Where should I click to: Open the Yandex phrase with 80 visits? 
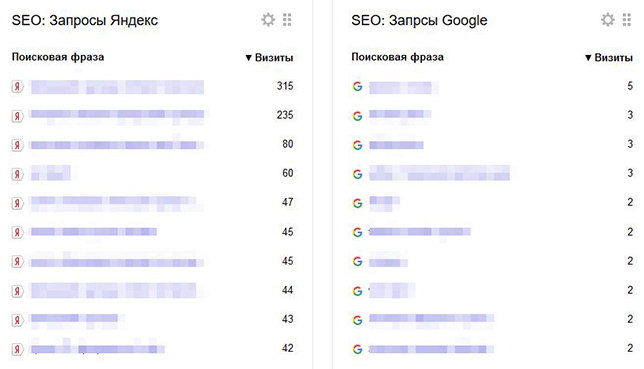(x=117, y=144)
